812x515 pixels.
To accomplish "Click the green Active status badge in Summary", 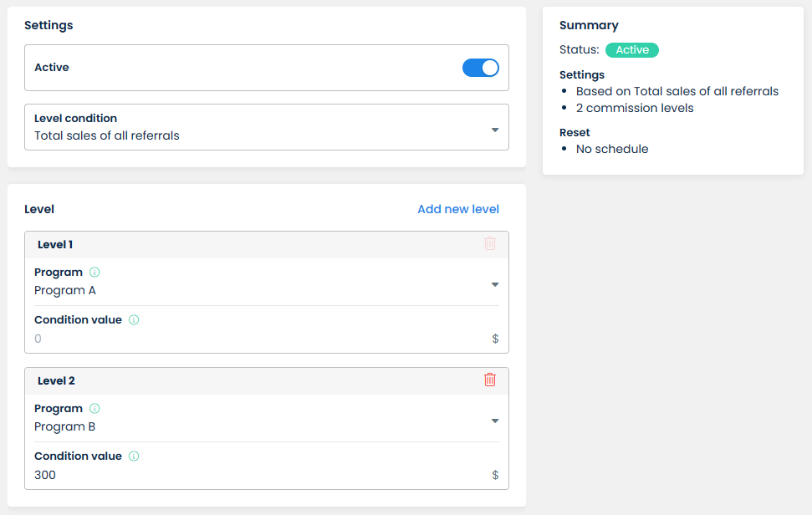I will (x=631, y=50).
